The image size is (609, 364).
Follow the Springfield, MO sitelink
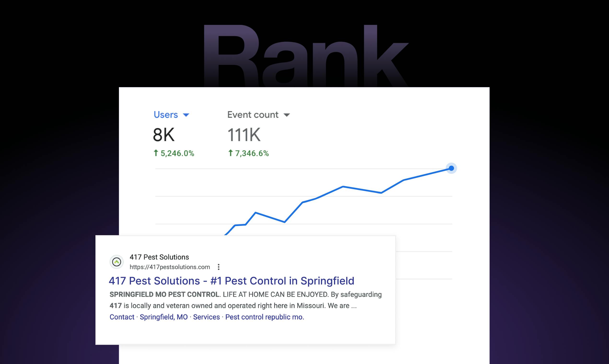coord(164,317)
